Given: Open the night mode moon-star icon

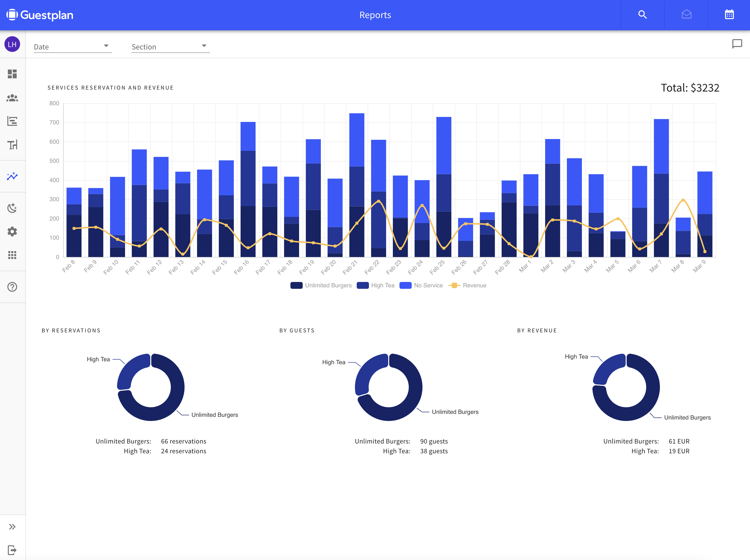Looking at the screenshot, I should click(x=12, y=208).
